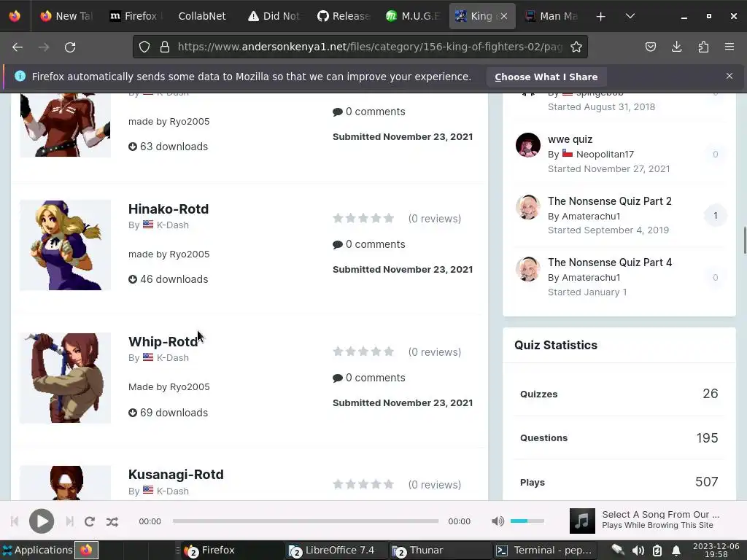Open Neopolitan17 profile link

[605, 155]
